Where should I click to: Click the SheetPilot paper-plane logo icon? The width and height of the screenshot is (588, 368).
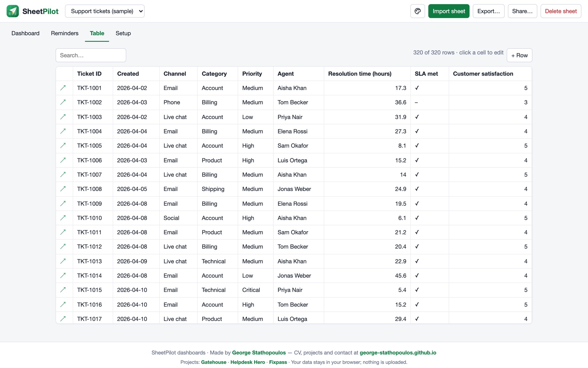click(13, 11)
